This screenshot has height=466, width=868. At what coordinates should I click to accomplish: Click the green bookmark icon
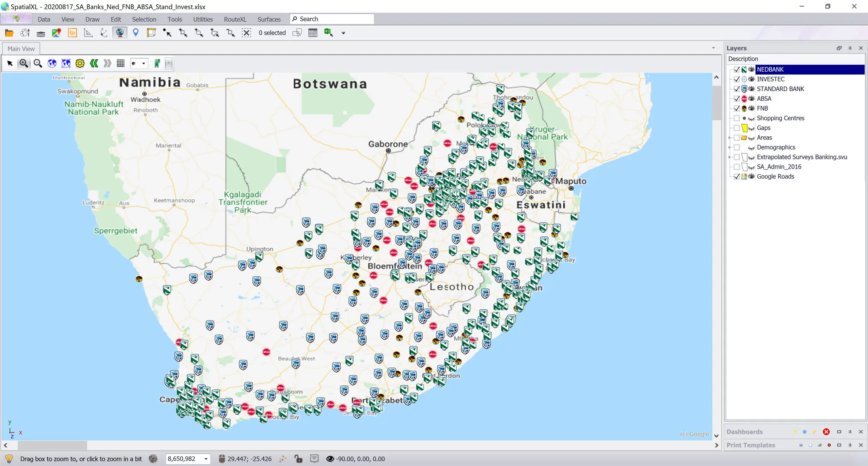[x=157, y=63]
